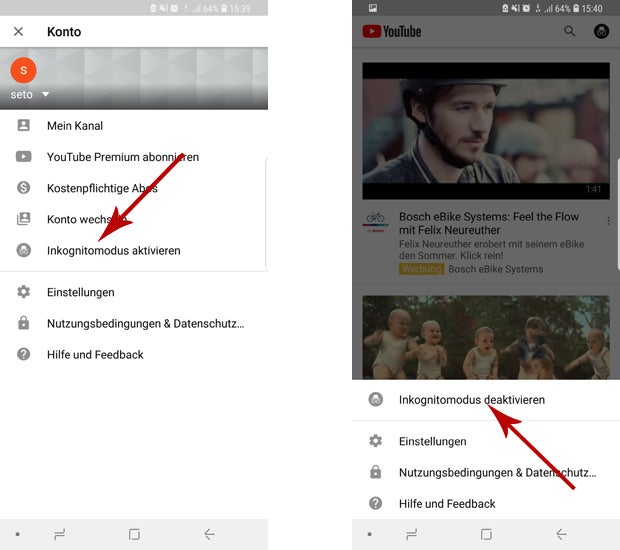The height and width of the screenshot is (550, 620).
Task: Tap back arrow in left phone navigation bar
Action: tap(209, 535)
